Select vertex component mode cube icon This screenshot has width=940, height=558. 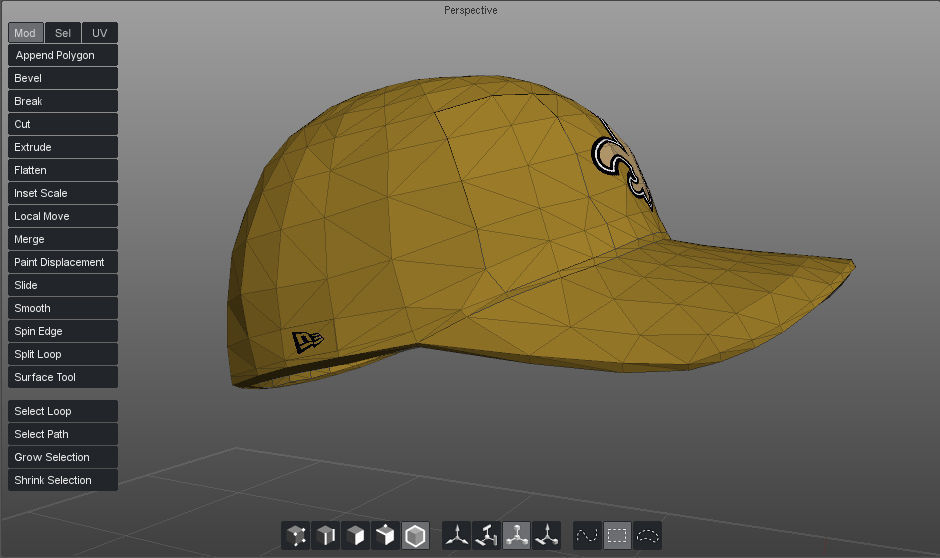[296, 536]
